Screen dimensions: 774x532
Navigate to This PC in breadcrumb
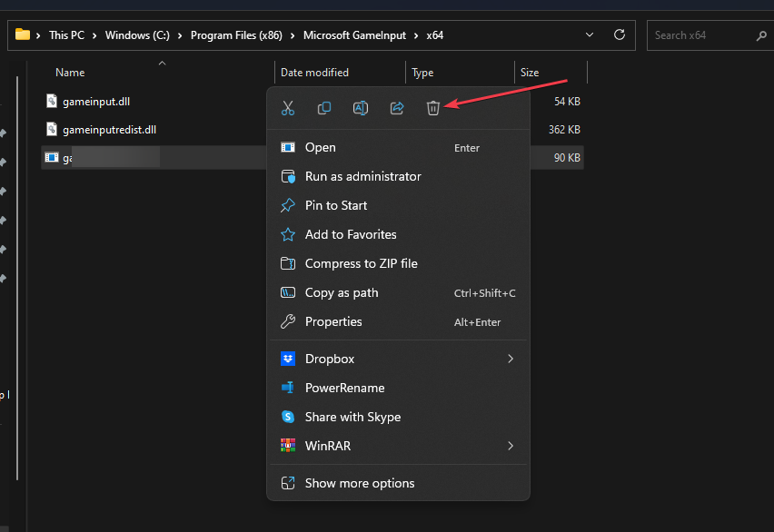point(66,35)
